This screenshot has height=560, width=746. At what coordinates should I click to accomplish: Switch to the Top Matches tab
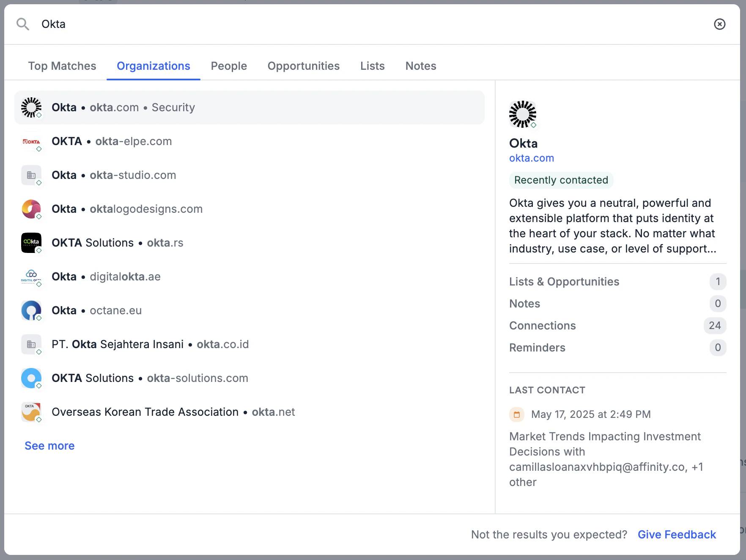[62, 66]
